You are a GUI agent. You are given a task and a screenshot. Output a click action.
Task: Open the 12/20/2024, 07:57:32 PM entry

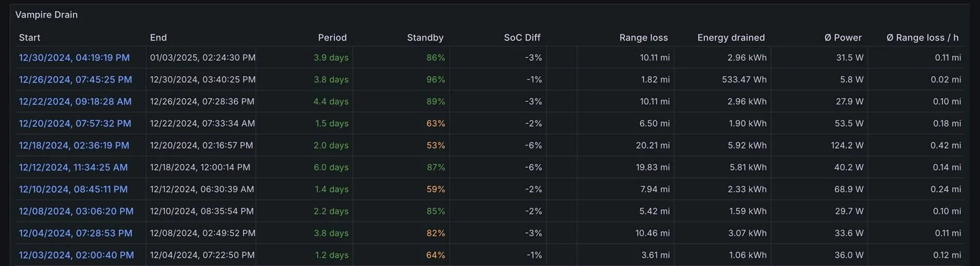point(75,123)
